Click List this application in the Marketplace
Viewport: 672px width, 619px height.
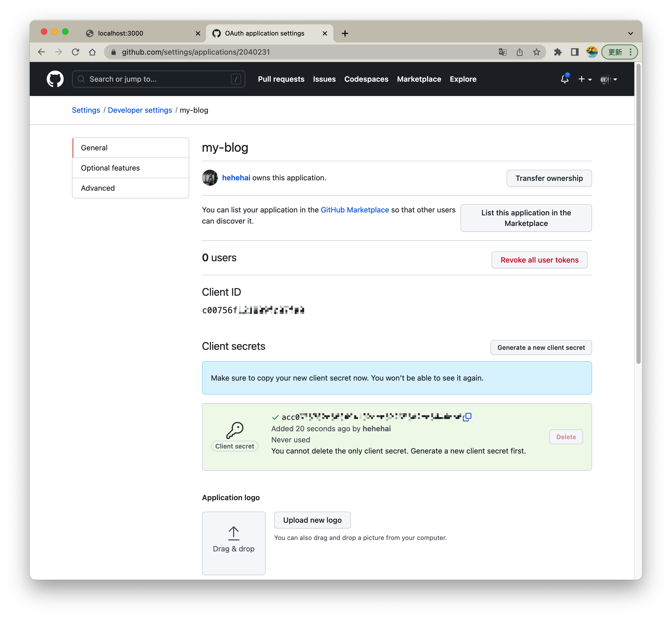(x=526, y=218)
